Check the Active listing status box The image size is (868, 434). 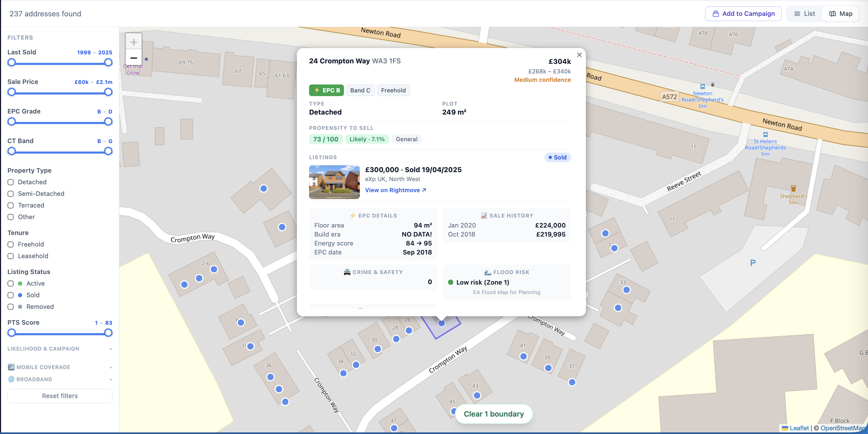coord(11,284)
